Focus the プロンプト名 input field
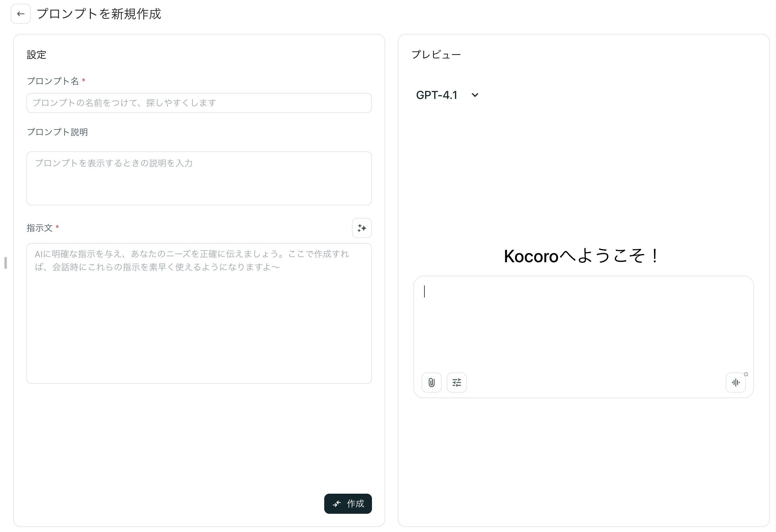Viewport: 776px width, 532px height. (x=199, y=103)
